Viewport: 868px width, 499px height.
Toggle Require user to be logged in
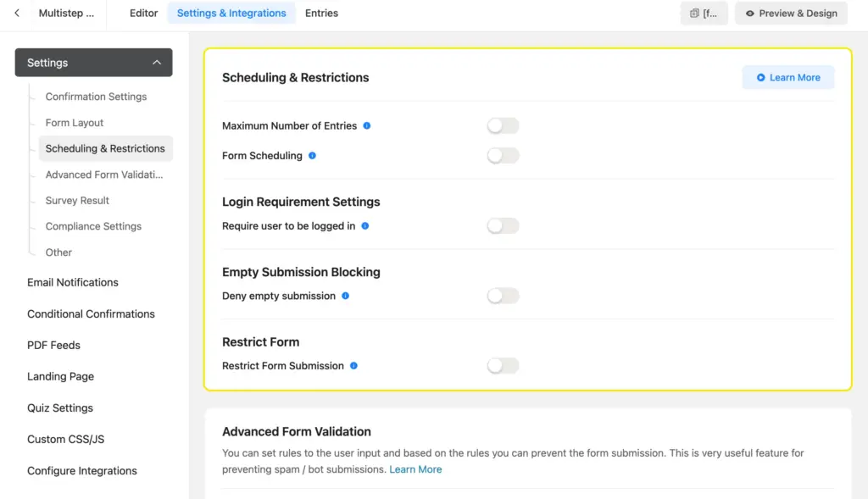503,226
